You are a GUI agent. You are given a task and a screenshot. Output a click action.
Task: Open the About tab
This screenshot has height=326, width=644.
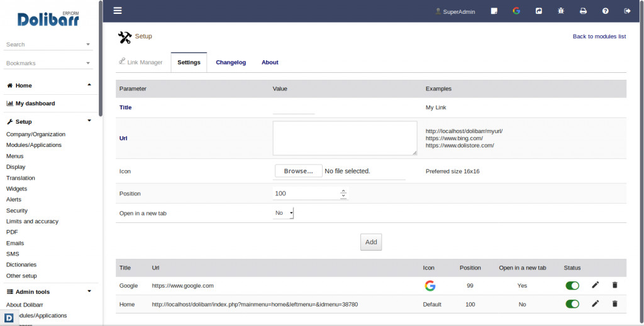270,62
